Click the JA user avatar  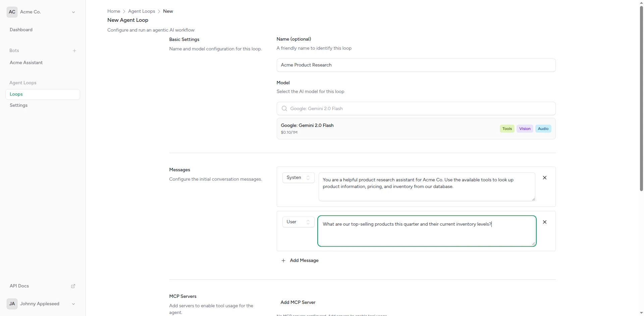(x=12, y=304)
